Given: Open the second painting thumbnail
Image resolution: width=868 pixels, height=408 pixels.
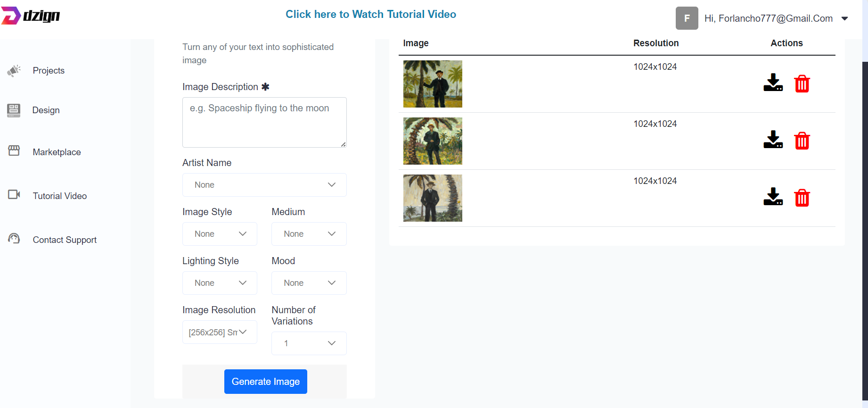Looking at the screenshot, I should (433, 141).
